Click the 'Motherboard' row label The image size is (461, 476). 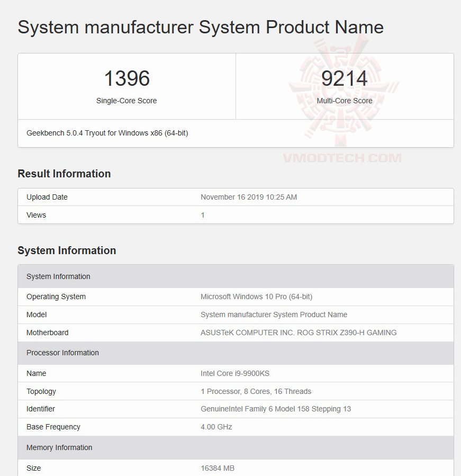tap(47, 333)
